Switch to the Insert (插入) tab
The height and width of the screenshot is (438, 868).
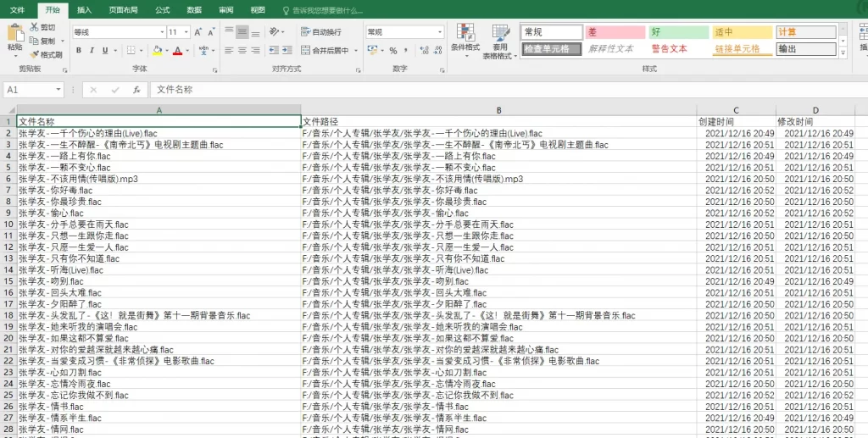tap(84, 10)
